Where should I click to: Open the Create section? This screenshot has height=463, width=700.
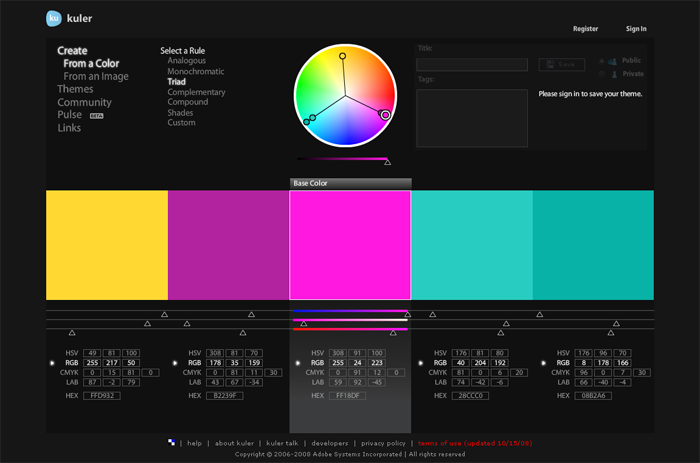coord(72,50)
